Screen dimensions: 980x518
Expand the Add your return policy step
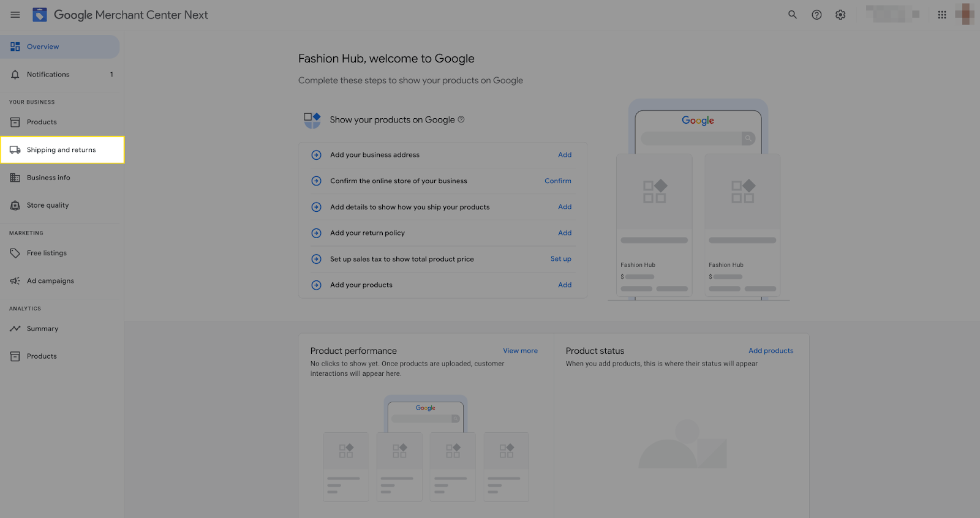316,233
